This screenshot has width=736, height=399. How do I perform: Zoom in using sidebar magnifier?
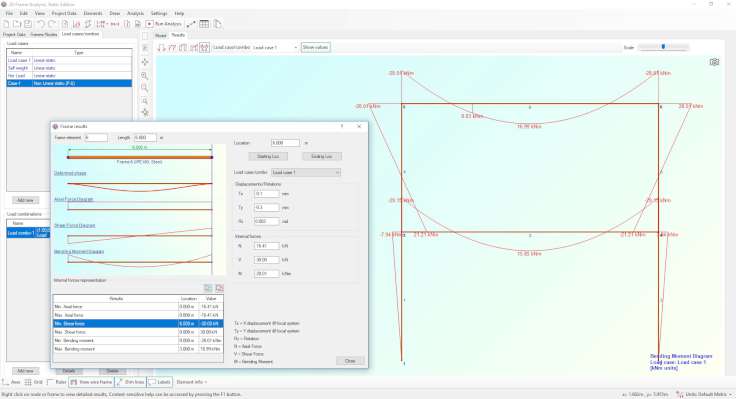coord(145,76)
